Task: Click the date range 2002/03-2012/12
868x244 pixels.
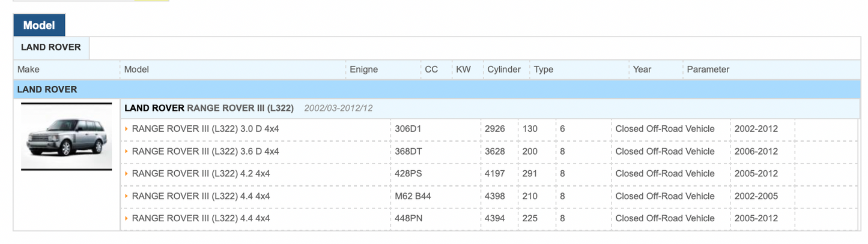Action: click(x=339, y=109)
